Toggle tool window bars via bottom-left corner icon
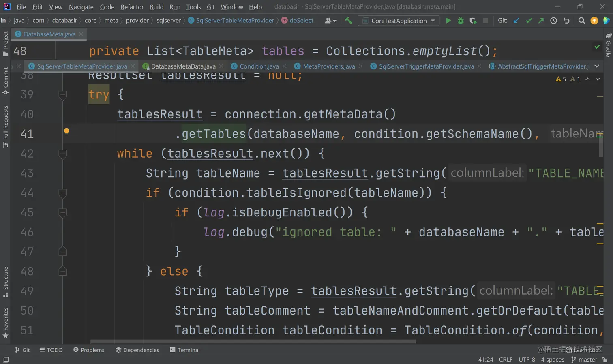Screen dimensions: 613x364 pyautogui.click(x=6, y=360)
